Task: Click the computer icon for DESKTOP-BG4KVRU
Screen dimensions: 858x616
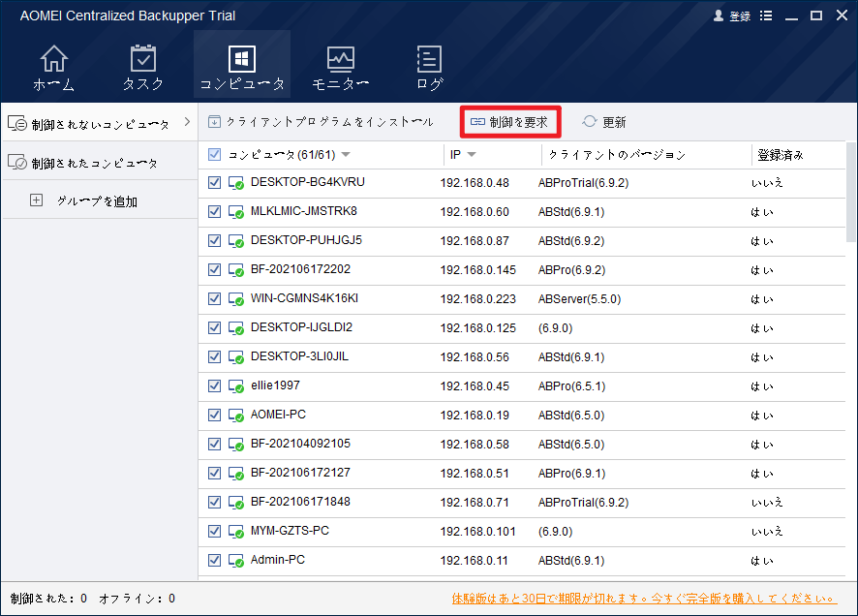Action: [x=236, y=183]
